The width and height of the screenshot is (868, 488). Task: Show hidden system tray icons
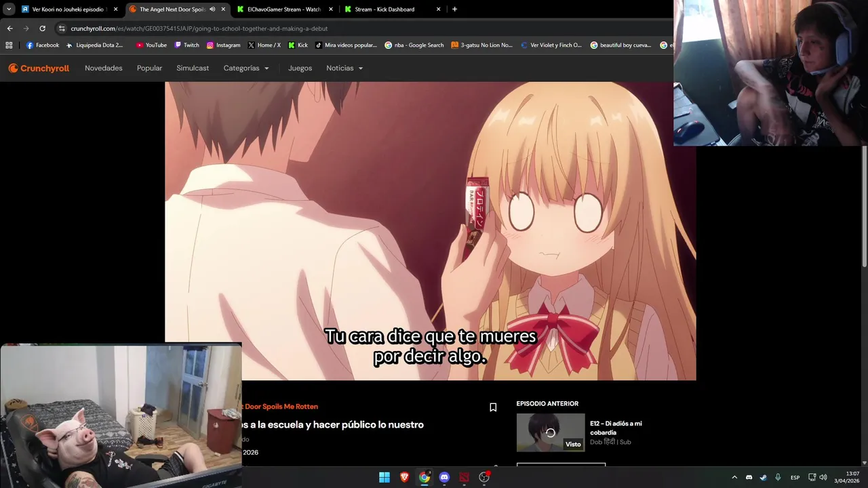click(734, 477)
